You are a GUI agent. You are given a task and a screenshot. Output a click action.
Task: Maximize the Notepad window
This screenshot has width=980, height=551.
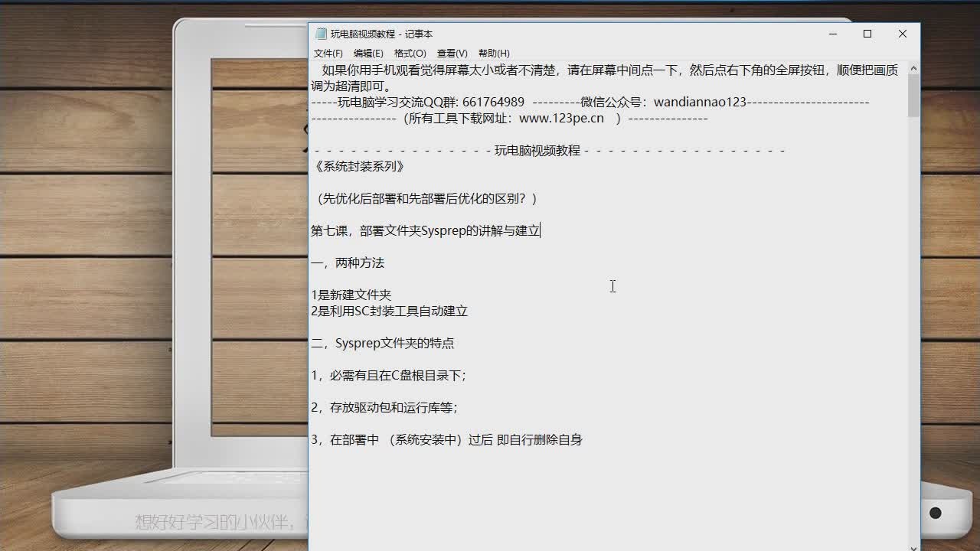[867, 34]
